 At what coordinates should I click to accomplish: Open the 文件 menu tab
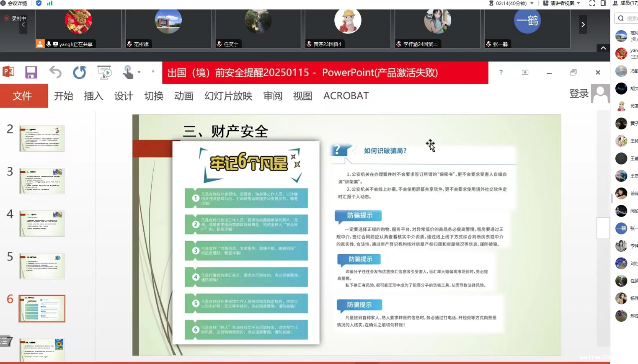23,96
